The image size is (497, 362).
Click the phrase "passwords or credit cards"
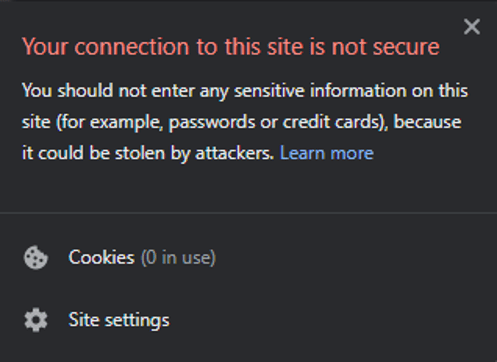pyautogui.click(x=274, y=122)
